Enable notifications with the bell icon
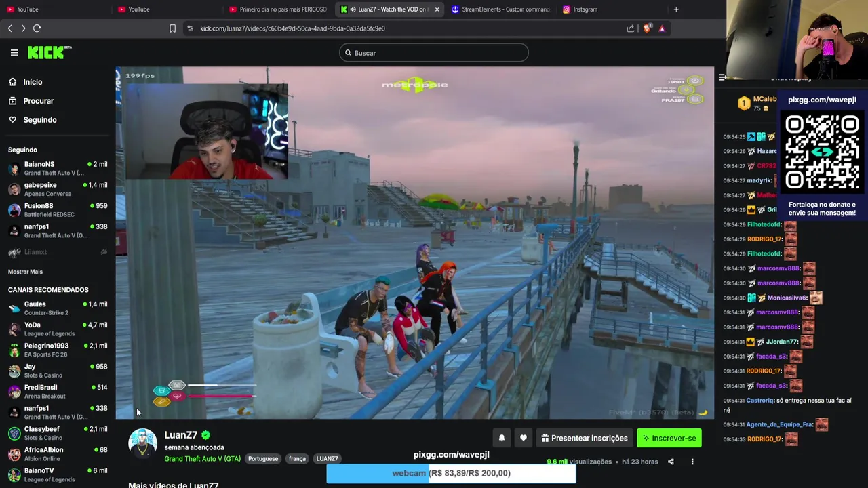The width and height of the screenshot is (868, 488). (502, 438)
